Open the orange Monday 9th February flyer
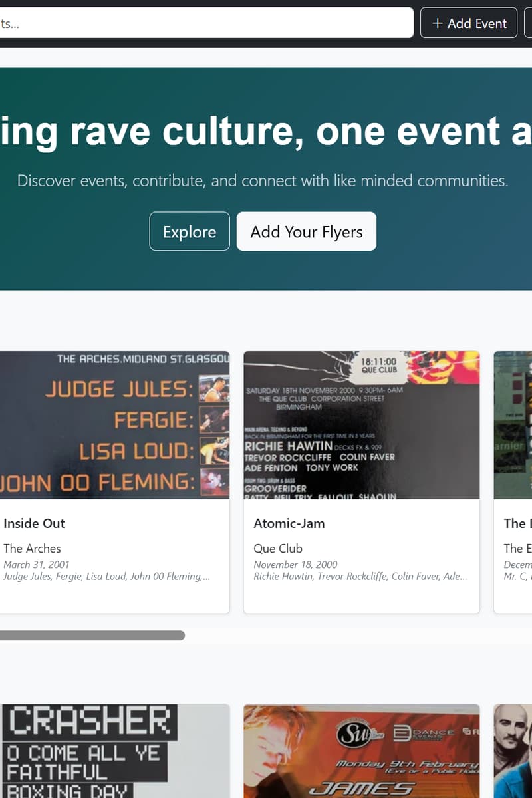Screen dimensions: 532x798 click(x=362, y=751)
